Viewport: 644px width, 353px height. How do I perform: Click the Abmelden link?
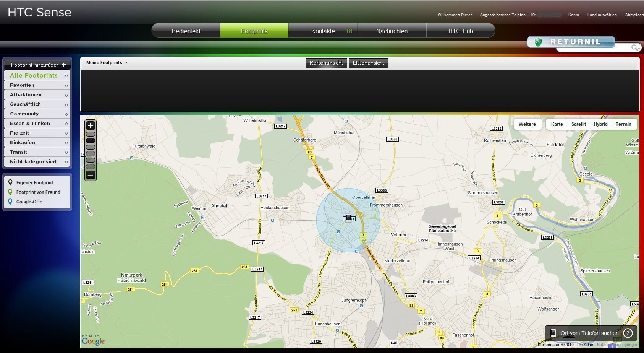pos(634,15)
